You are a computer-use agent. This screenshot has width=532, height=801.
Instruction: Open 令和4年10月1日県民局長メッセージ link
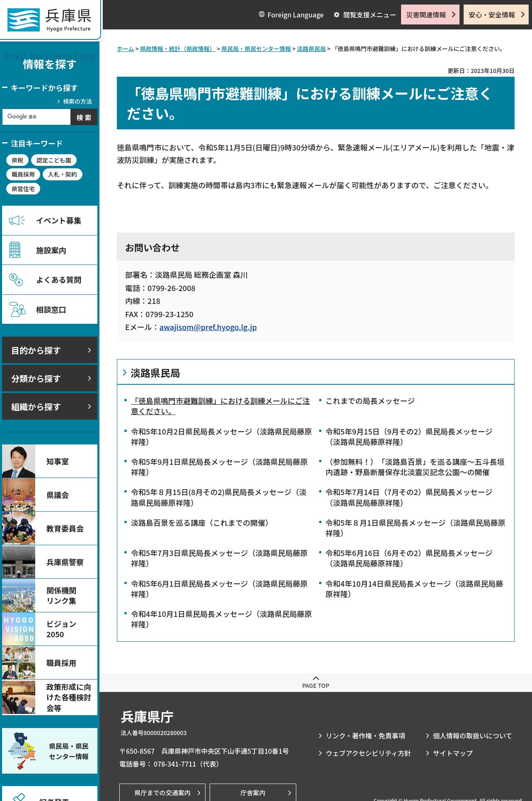[221, 619]
